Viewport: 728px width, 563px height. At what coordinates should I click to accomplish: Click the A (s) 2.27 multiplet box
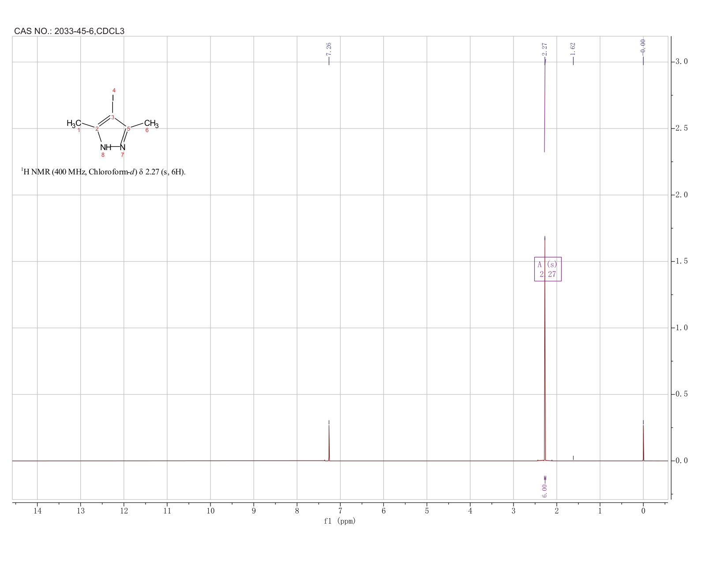pyautogui.click(x=548, y=269)
